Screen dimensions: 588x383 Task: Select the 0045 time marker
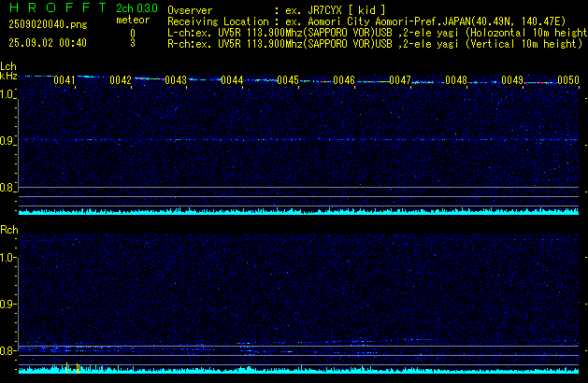[x=288, y=80]
